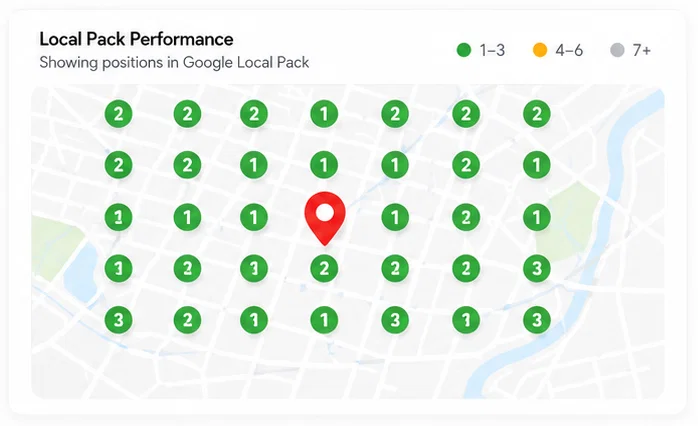Screen dimensions: 698x426
Task: Click the only rank 2 marker in bottom row
Action: click(187, 320)
